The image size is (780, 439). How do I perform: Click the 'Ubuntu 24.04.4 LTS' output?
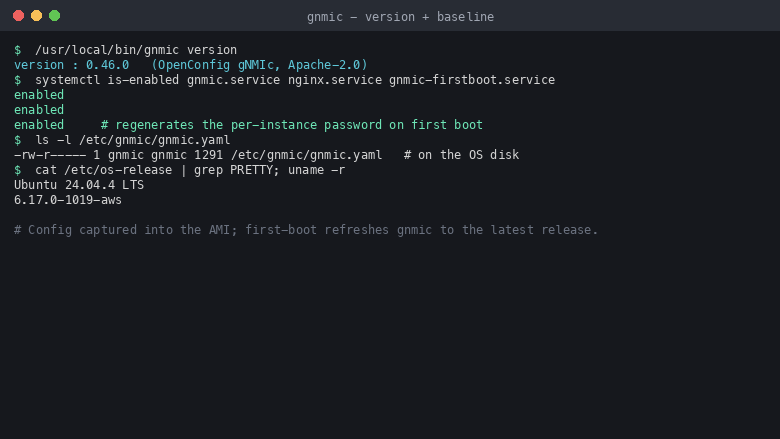point(79,185)
